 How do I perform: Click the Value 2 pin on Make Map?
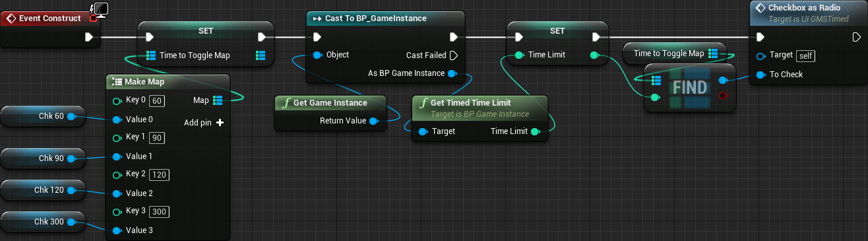click(117, 193)
